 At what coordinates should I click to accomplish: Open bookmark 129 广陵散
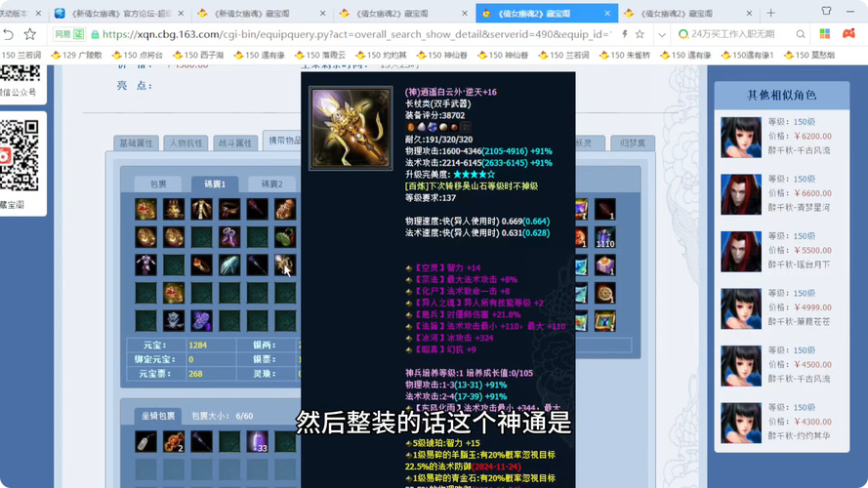point(76,55)
